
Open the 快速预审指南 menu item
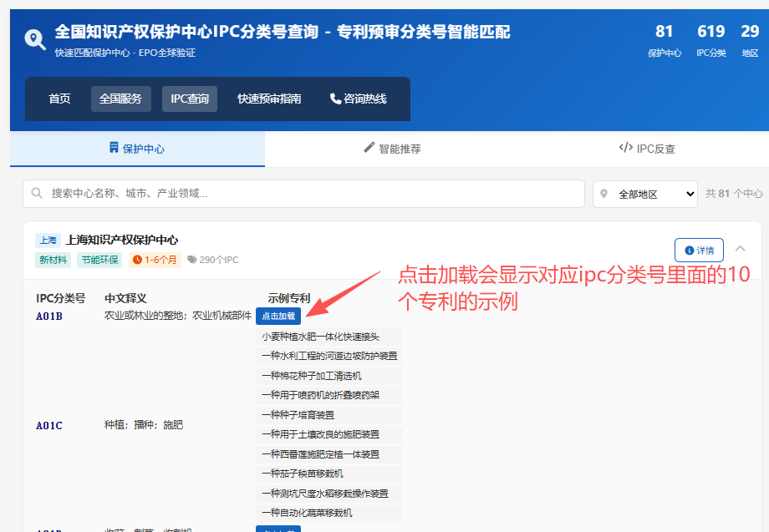269,99
